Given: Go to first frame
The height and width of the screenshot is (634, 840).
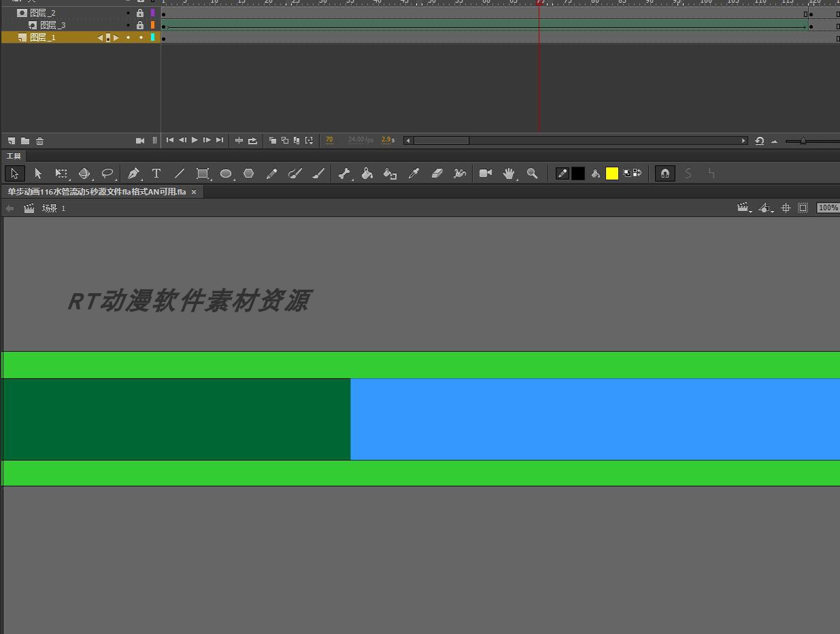Looking at the screenshot, I should [170, 140].
